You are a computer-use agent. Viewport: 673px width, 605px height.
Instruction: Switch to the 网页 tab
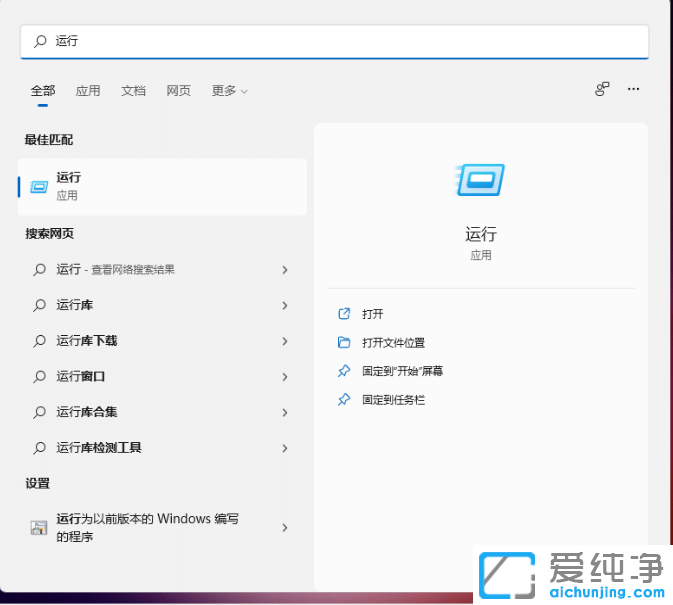point(179,91)
